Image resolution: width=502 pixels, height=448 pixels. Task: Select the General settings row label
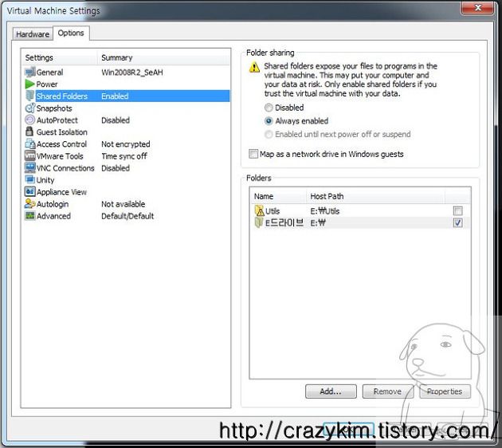click(49, 72)
